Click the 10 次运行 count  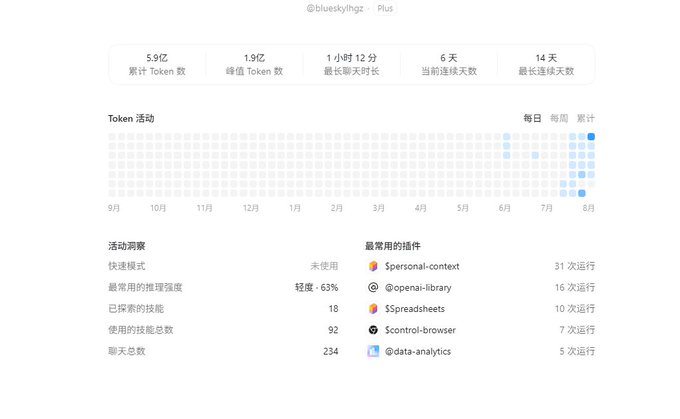[575, 309]
